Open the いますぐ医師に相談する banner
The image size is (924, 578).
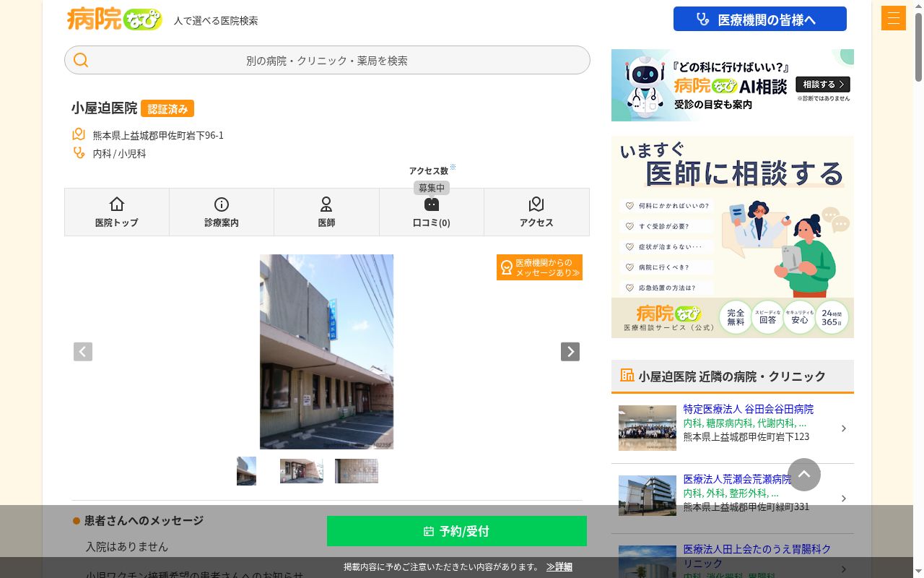[733, 237]
